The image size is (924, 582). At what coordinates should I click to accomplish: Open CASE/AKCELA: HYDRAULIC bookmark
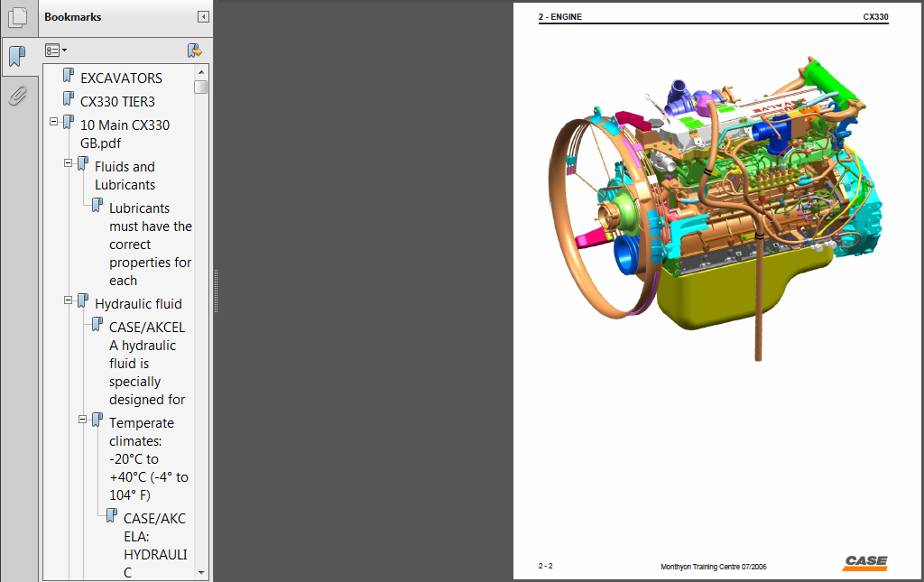tap(155, 546)
